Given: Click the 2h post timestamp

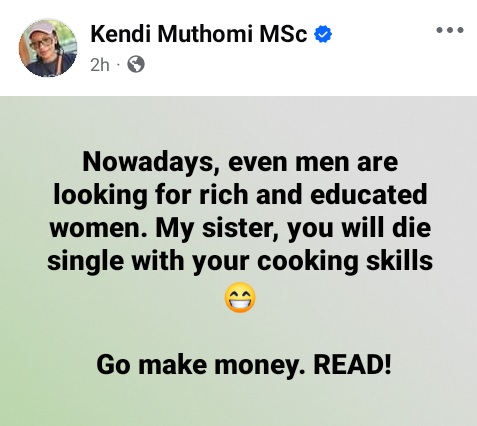Looking at the screenshot, I should (100, 65).
